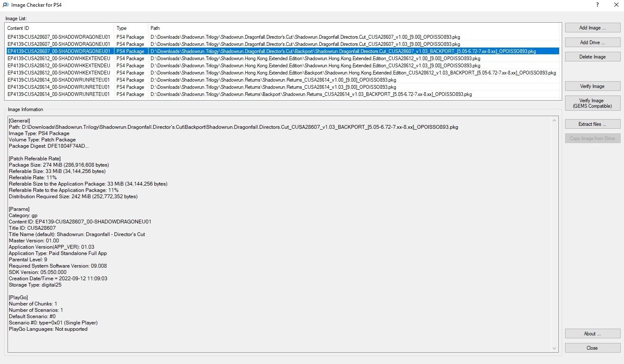Screen dimensions: 624x364
Task: Click the SDK Version: 05.050.000 line
Action: [37, 272]
